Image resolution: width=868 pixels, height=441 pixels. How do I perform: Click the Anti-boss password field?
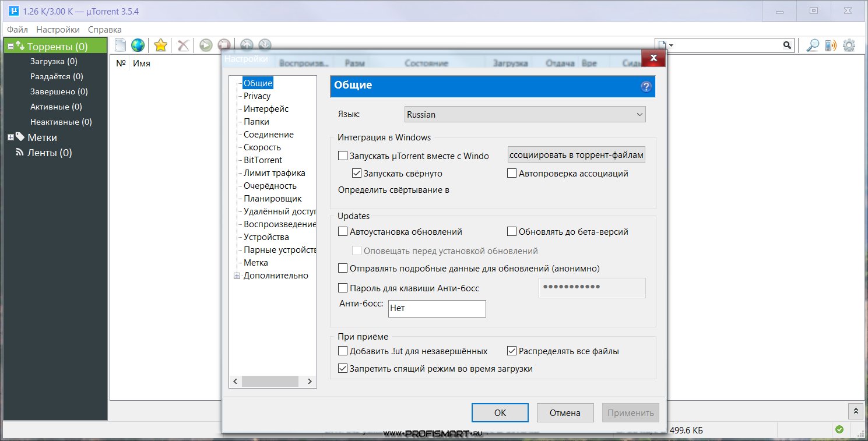pyautogui.click(x=592, y=288)
